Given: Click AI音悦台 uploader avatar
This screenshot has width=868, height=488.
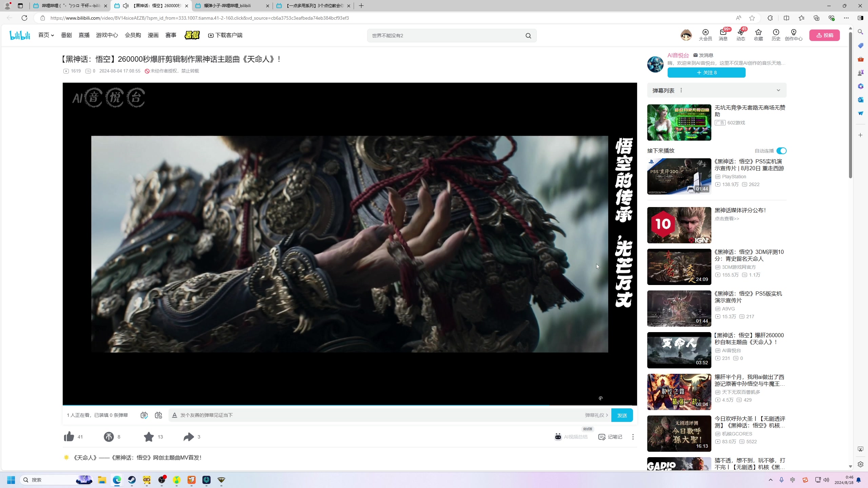Looking at the screenshot, I should tap(655, 64).
